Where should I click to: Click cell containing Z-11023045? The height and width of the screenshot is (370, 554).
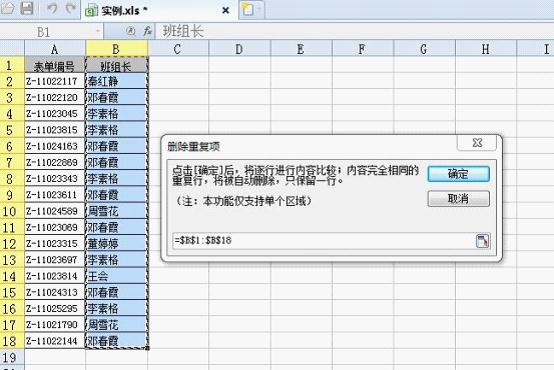click(55, 114)
